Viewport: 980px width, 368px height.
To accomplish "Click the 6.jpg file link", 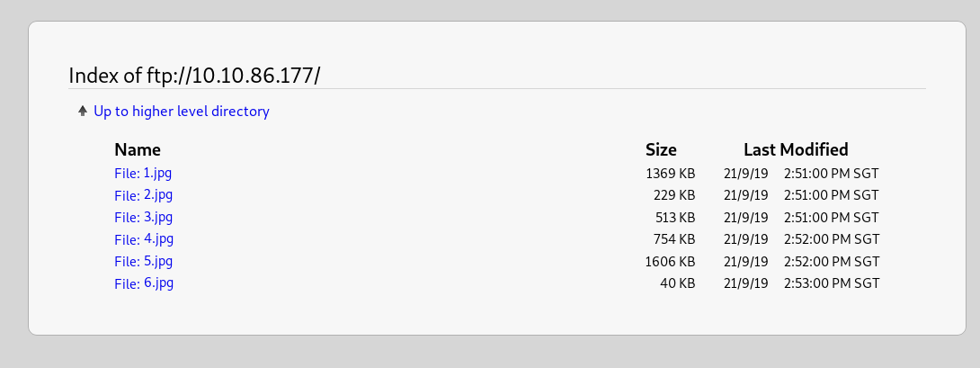I will (144, 283).
